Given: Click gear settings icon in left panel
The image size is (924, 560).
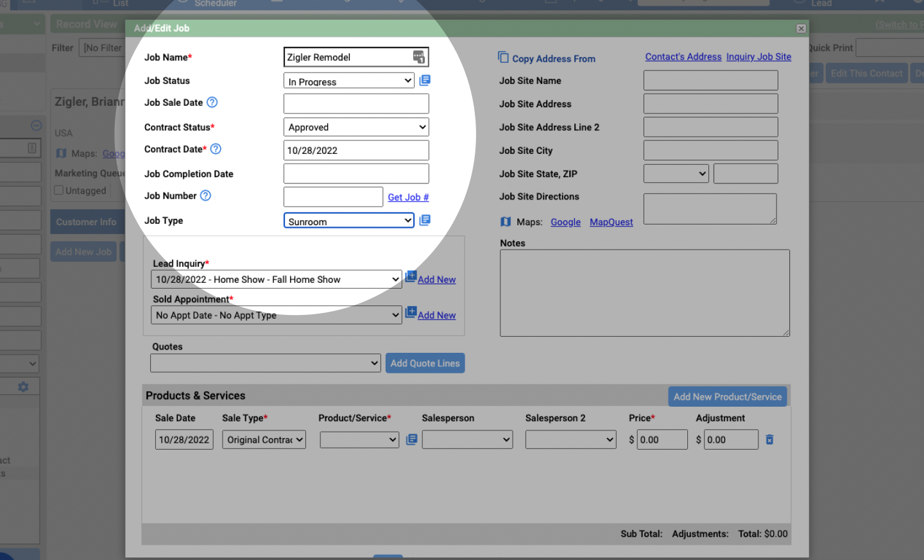Looking at the screenshot, I should 23,387.
